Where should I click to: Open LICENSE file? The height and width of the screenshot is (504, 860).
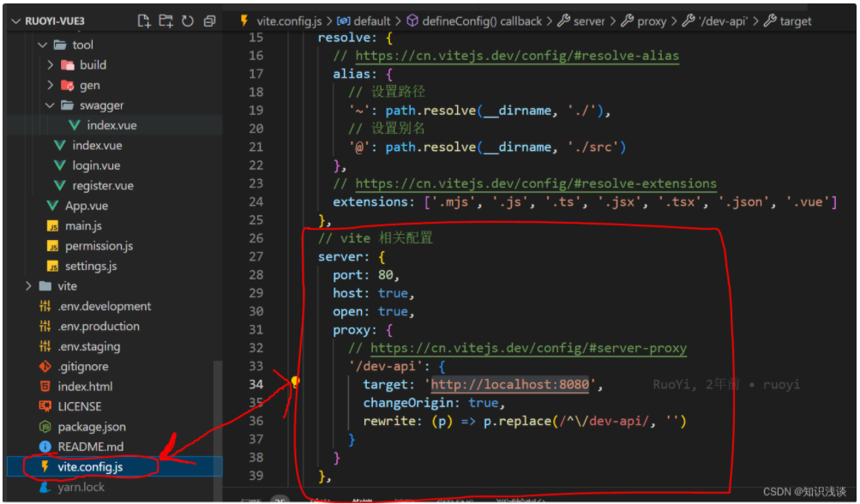point(80,406)
